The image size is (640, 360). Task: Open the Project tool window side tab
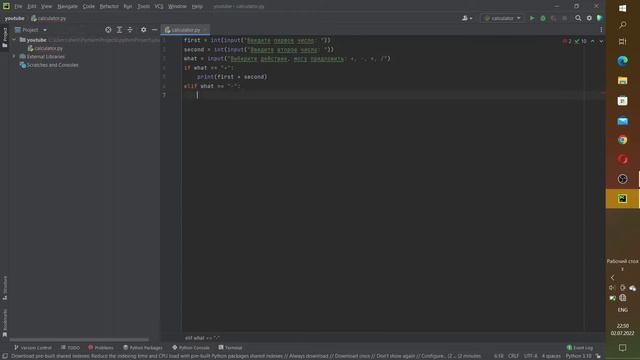(4, 37)
